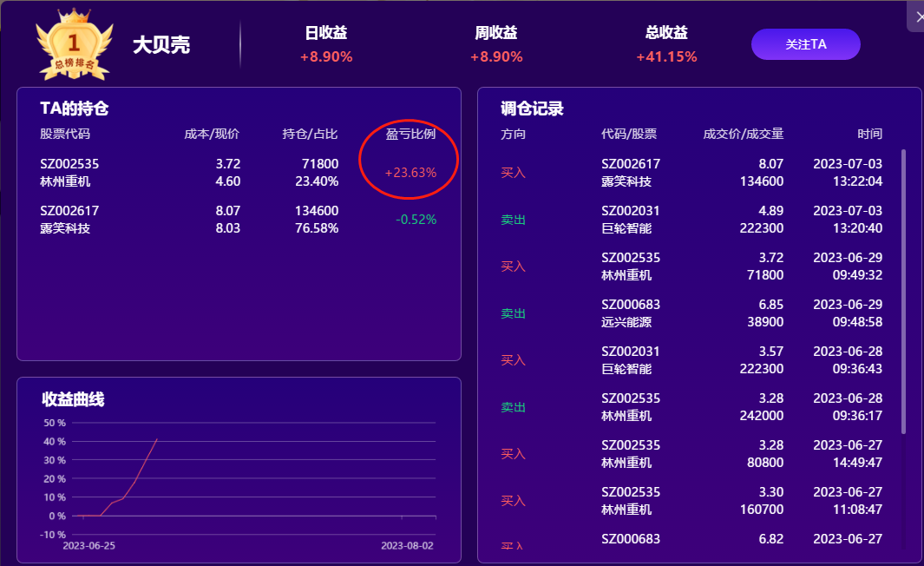
Task: Click the 关注TA follow button
Action: coord(805,44)
